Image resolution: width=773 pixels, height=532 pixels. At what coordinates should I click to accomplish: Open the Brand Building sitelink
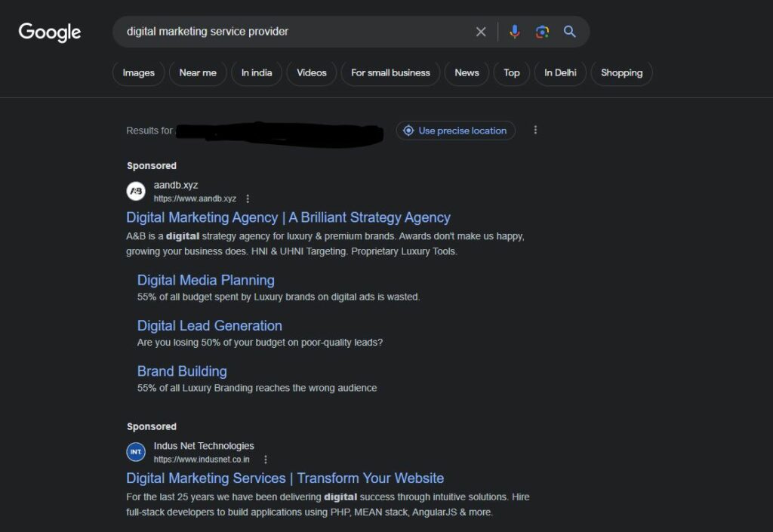(x=182, y=371)
